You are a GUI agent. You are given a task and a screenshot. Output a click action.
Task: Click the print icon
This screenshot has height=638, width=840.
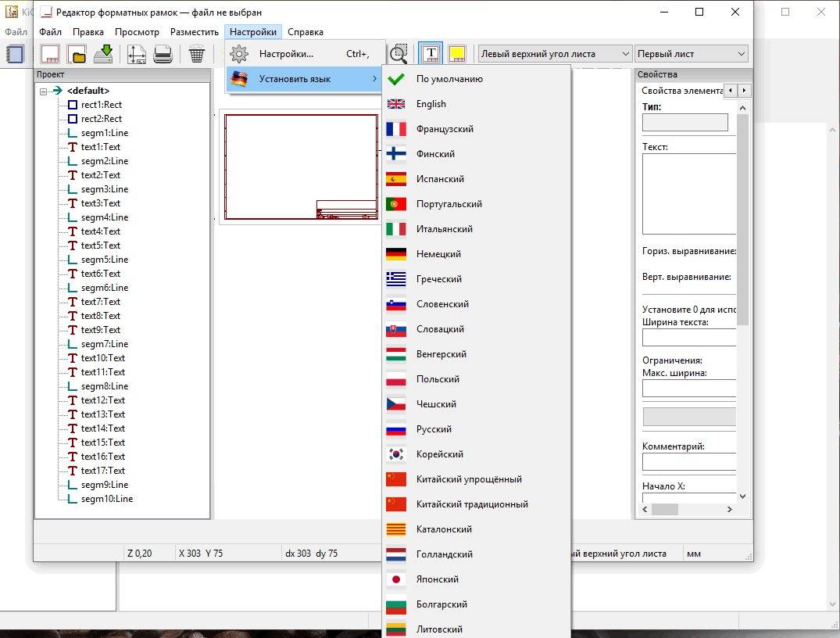tap(163, 54)
